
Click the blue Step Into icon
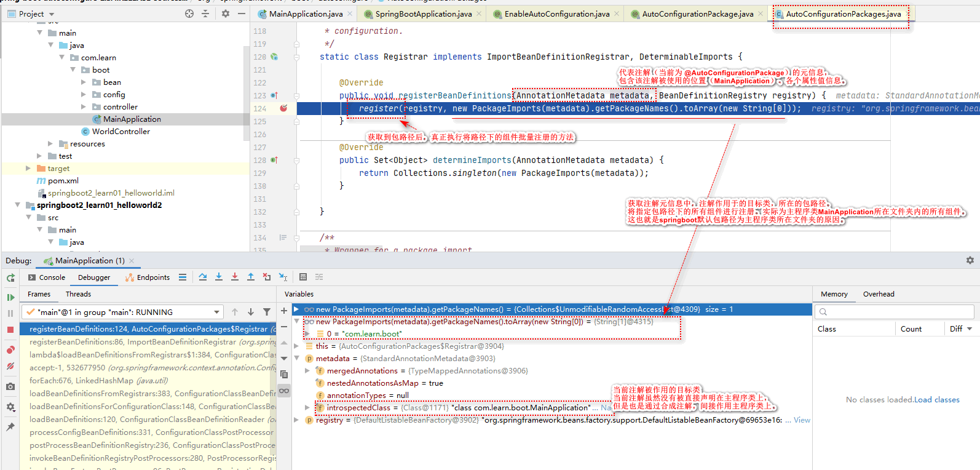(x=219, y=277)
